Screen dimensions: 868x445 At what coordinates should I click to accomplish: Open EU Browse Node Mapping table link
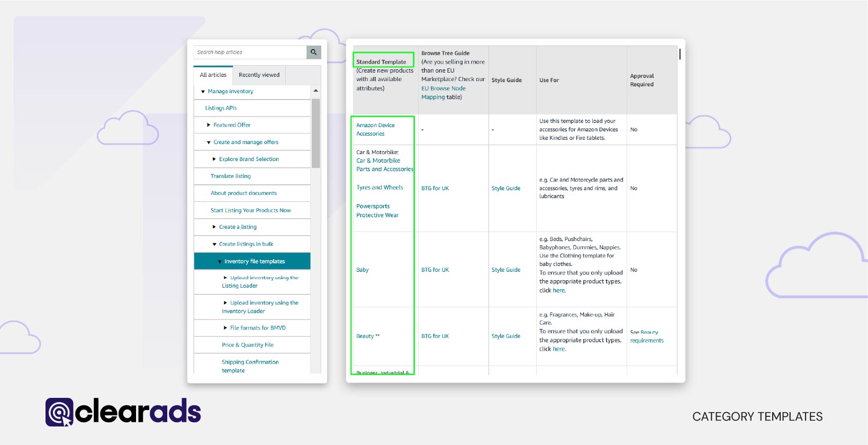444,93
